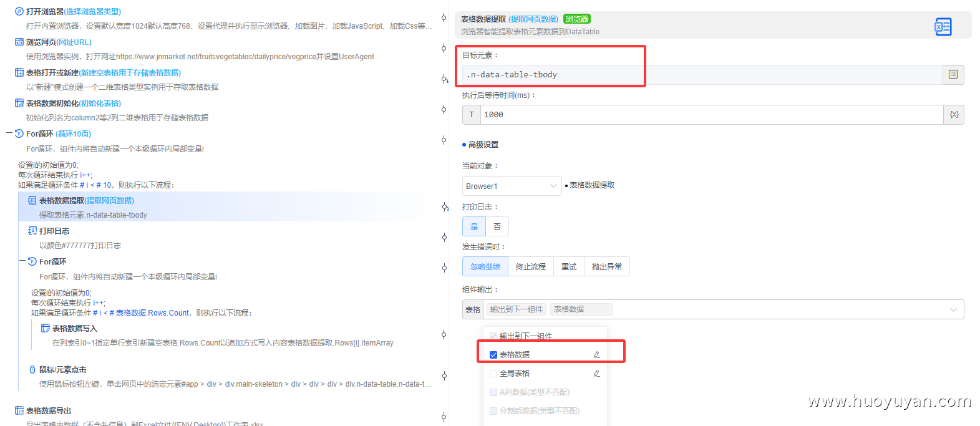
Task: Select the 鼠标/元素点击 step title
Action: (x=63, y=369)
